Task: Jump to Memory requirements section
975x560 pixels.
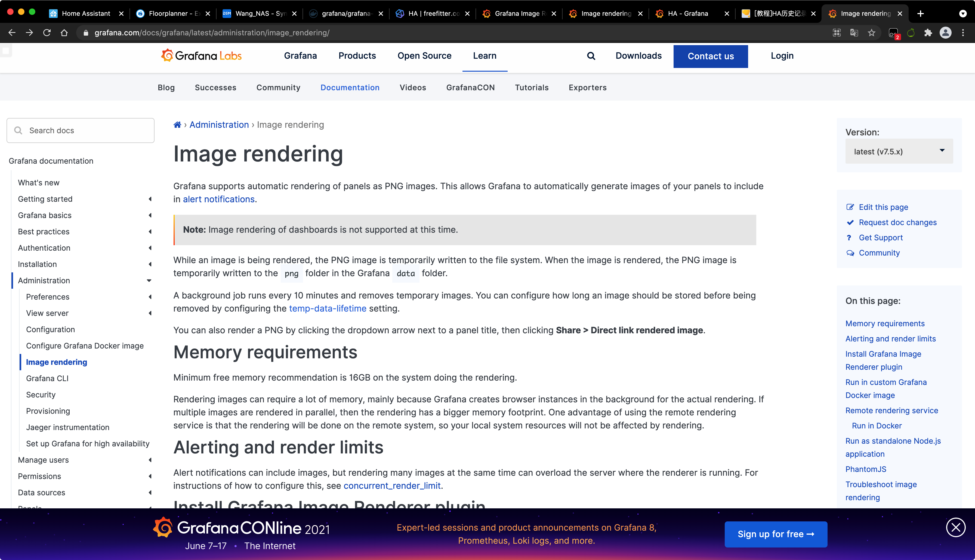Action: (885, 323)
